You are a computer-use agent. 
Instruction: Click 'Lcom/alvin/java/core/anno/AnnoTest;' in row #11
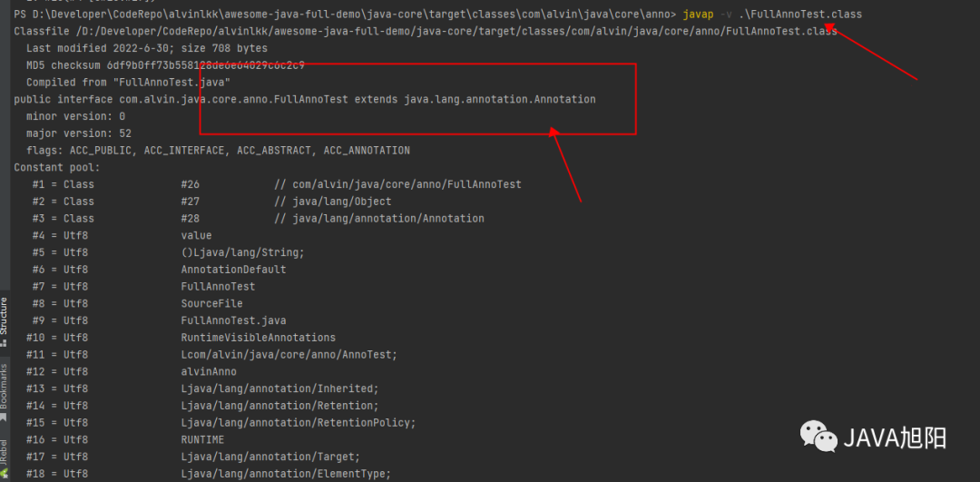pyautogui.click(x=289, y=355)
